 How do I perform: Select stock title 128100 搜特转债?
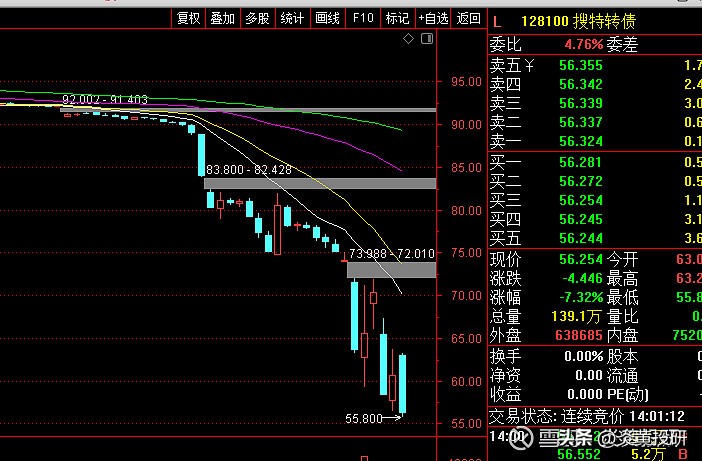pyautogui.click(x=578, y=21)
